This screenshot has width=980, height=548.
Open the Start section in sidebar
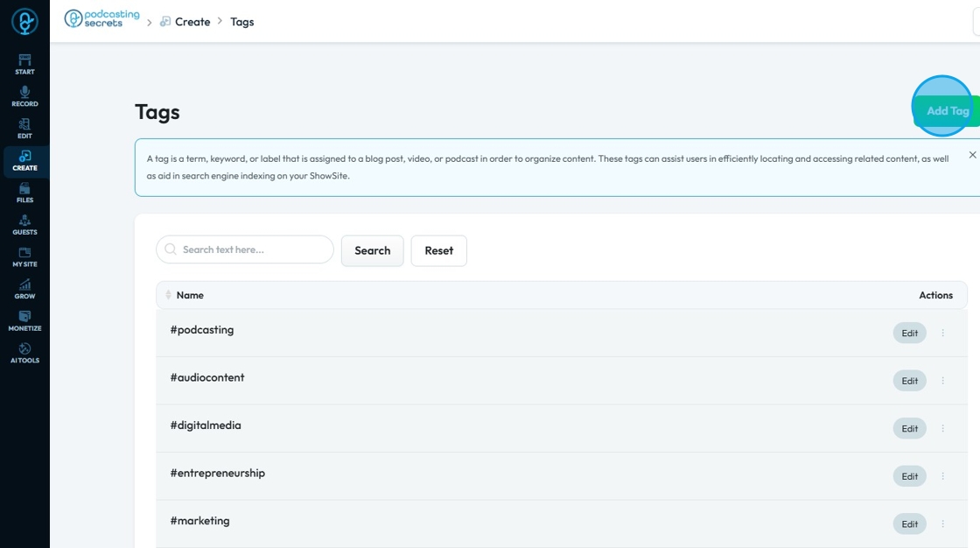[24, 64]
